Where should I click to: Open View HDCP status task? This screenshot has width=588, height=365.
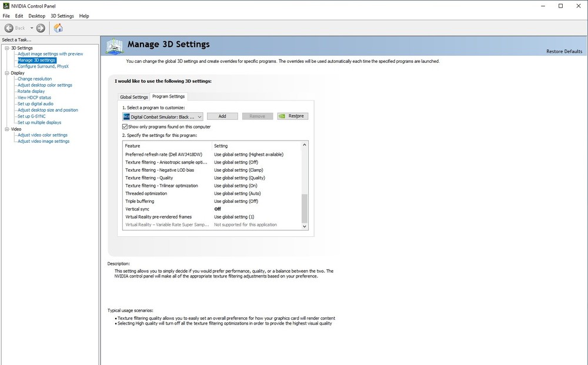34,98
